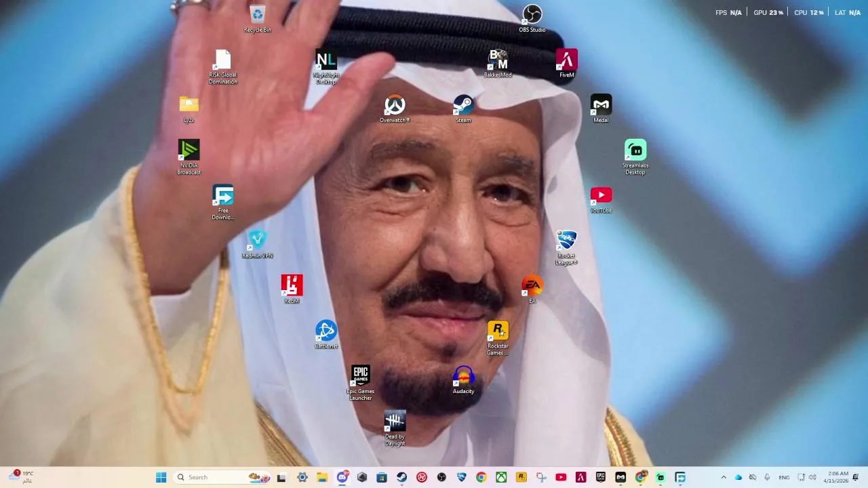Image resolution: width=868 pixels, height=488 pixels.
Task: Launch Audacity from the desktop
Action: tap(463, 380)
